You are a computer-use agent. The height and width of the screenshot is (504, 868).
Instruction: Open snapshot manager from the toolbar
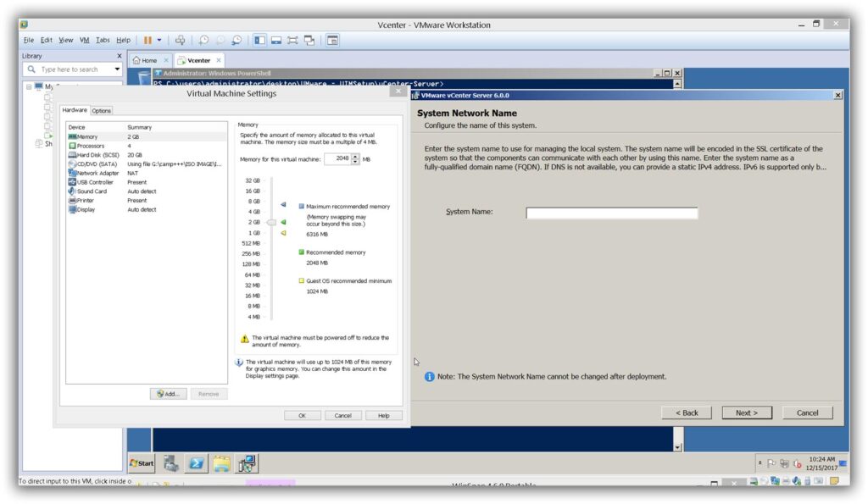[236, 40]
